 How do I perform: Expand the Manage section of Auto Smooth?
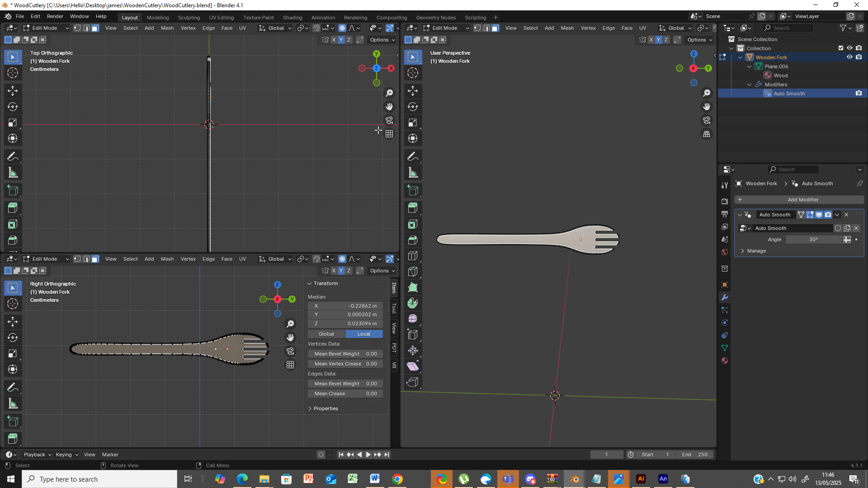(x=756, y=251)
